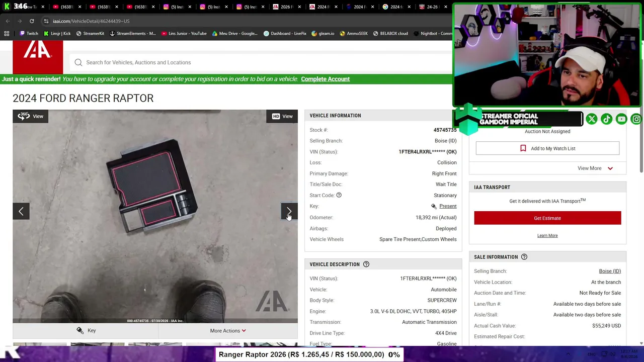Image resolution: width=644 pixels, height=362 pixels.
Task: Select the Body Style value 'SUPERCREW'
Action: click(x=442, y=300)
